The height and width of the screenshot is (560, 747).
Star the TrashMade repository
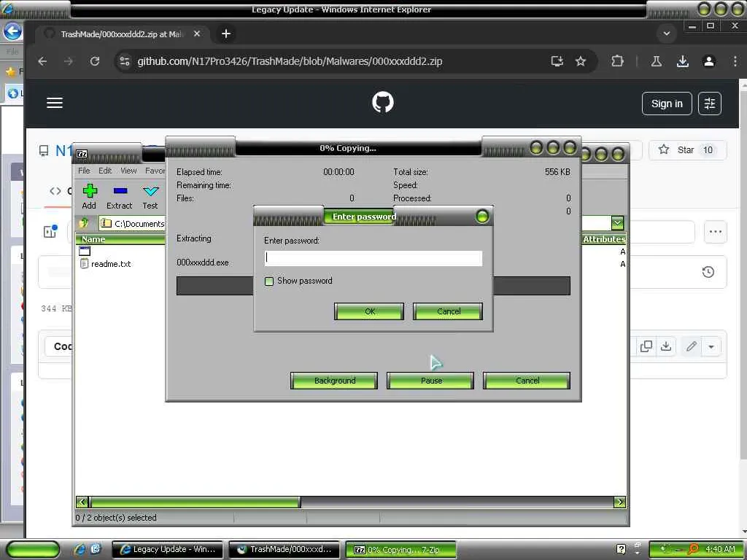[x=687, y=150]
